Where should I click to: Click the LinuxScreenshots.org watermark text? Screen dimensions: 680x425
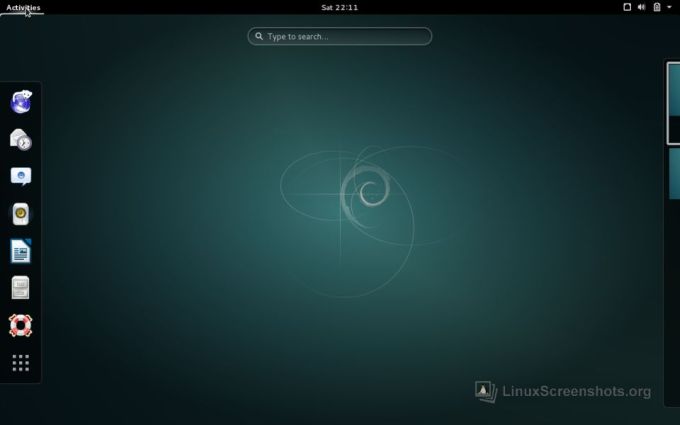(x=575, y=392)
